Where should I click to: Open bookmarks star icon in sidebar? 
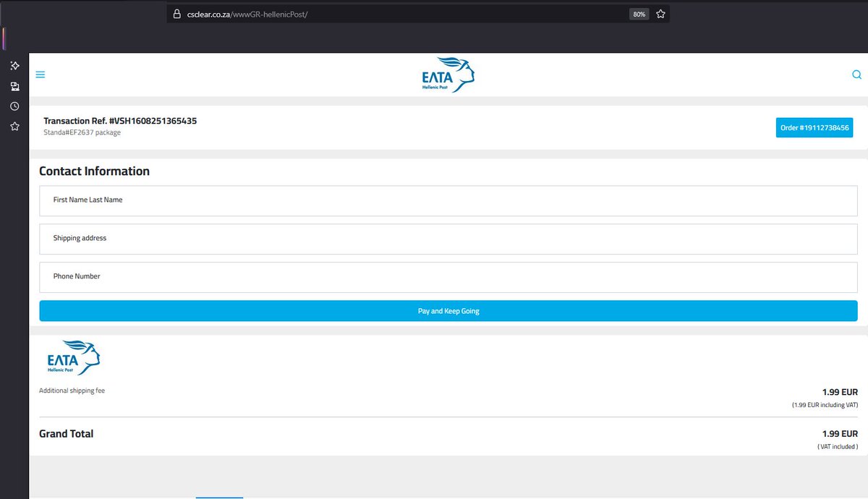pyautogui.click(x=14, y=127)
